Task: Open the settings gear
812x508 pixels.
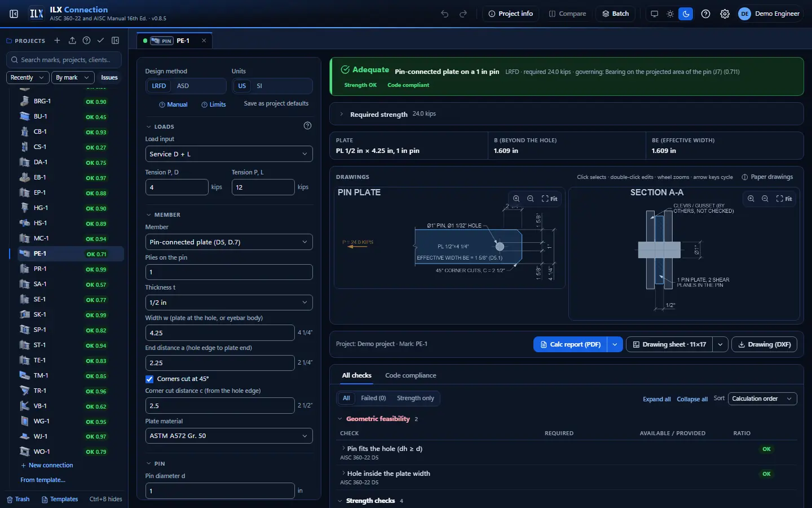Action: tap(725, 14)
